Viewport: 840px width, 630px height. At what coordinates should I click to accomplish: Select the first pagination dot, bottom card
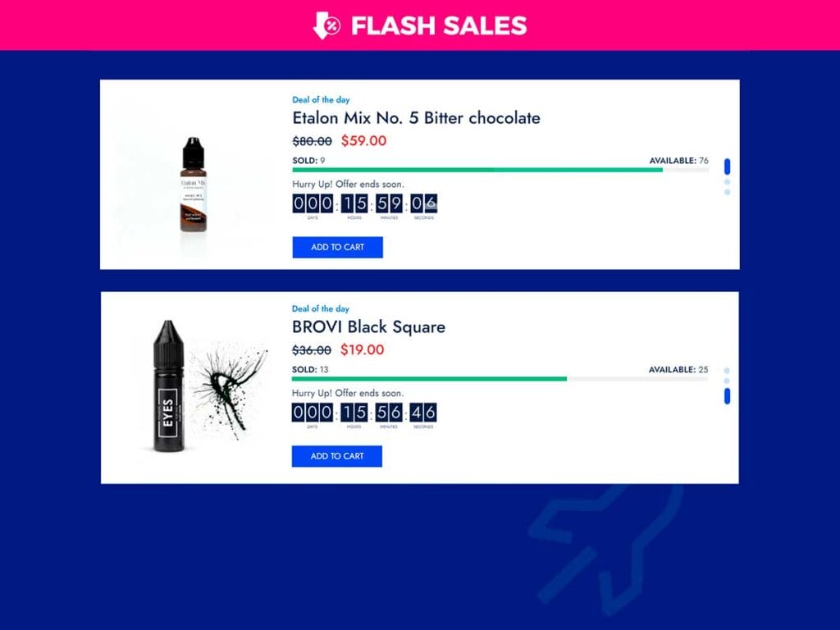tap(727, 371)
